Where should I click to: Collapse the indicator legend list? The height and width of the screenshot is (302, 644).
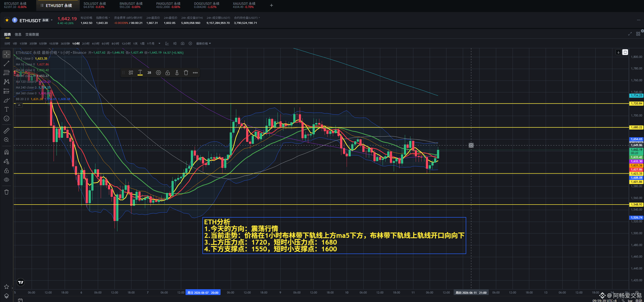[x=19, y=105]
